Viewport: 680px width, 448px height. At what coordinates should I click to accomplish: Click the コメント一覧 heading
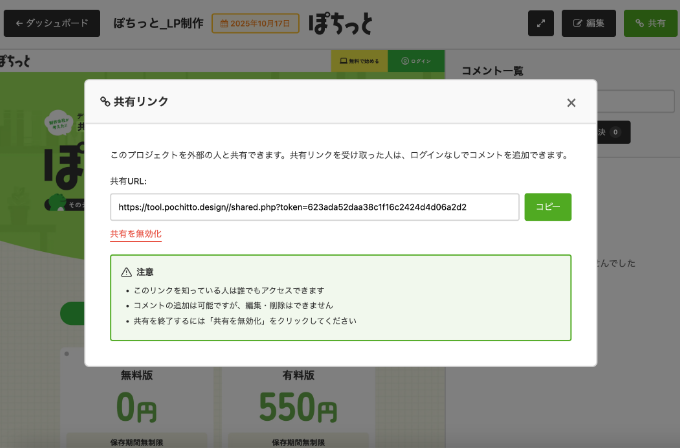click(491, 71)
